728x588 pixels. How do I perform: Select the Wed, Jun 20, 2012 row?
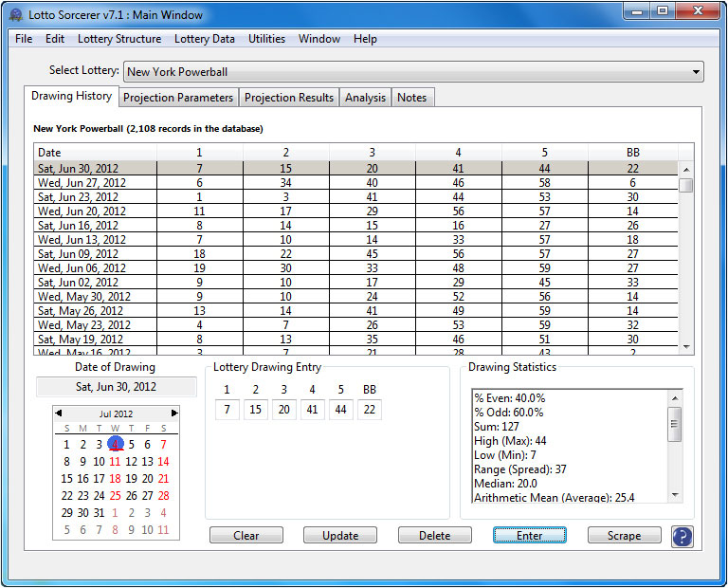(356, 211)
